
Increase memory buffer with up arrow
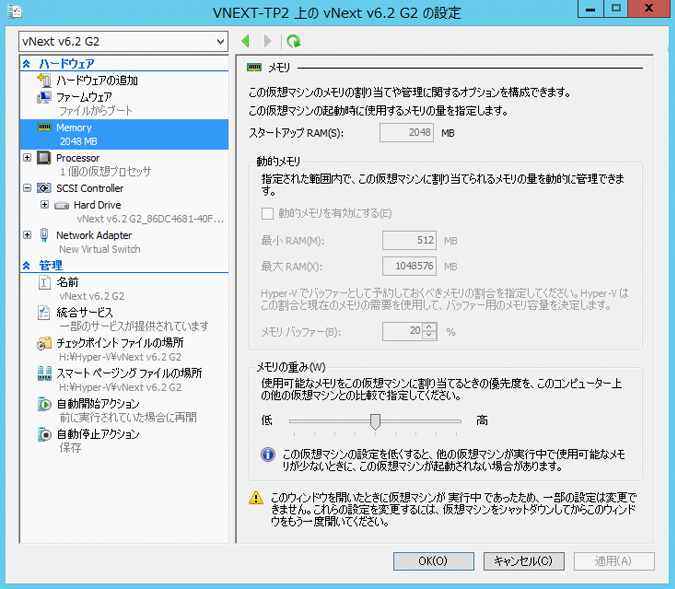click(x=429, y=327)
